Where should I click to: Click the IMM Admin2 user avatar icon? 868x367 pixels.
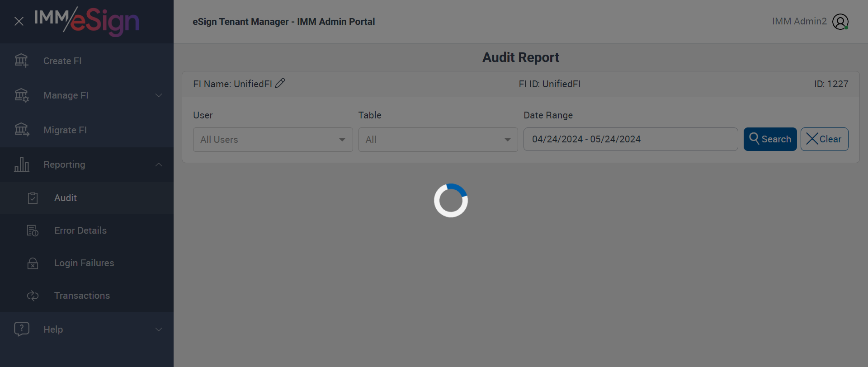(840, 22)
